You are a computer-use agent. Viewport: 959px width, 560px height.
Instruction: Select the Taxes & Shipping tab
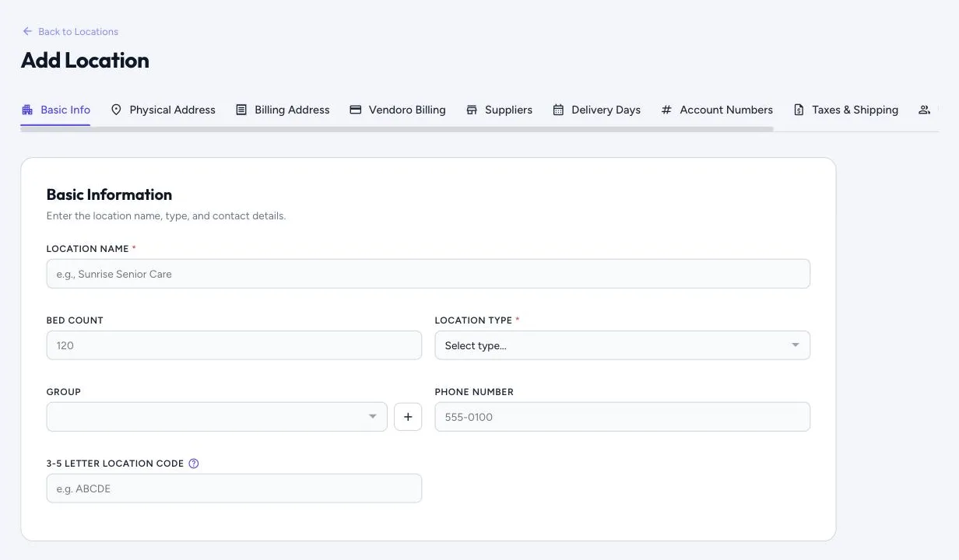[x=845, y=110]
